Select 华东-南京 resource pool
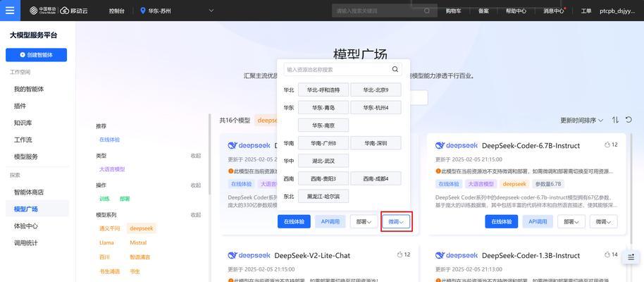Screen dimensions: 644x282 tap(323, 125)
